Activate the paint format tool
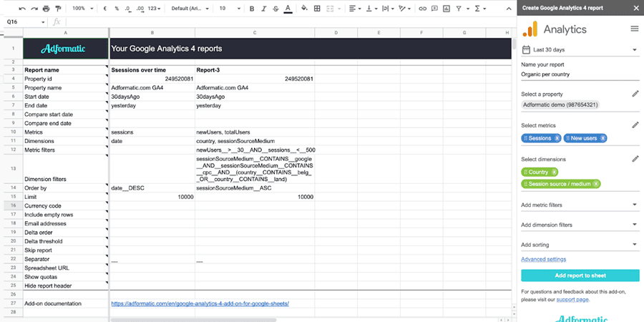This screenshot has width=644, height=322. [x=58, y=8]
